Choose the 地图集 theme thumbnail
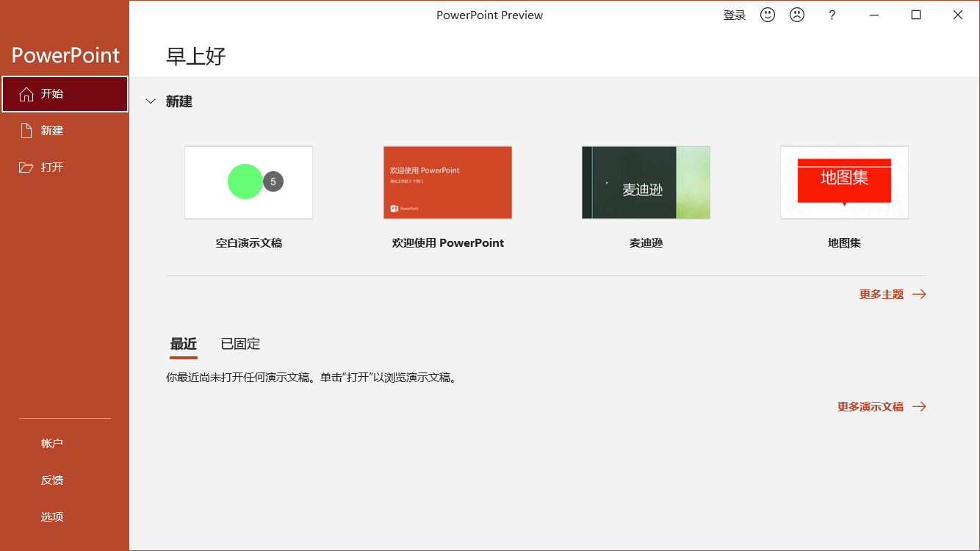 844,182
